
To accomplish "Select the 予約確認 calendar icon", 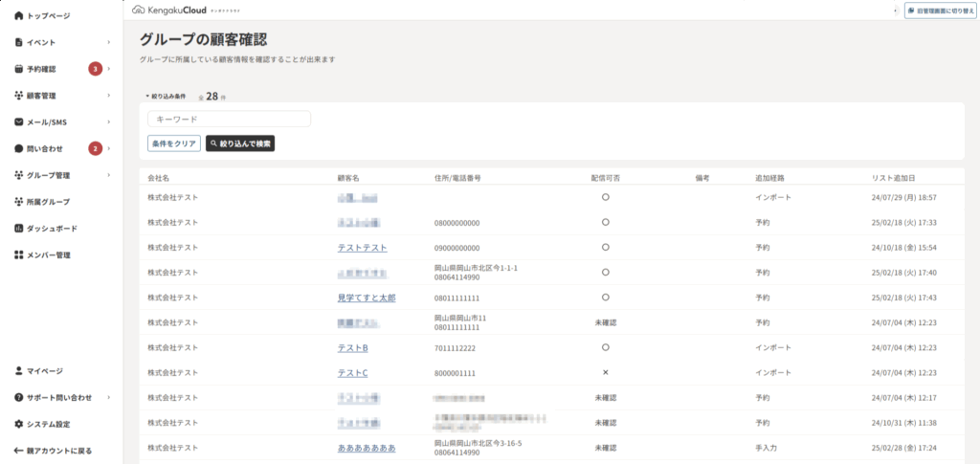I will tap(18, 69).
